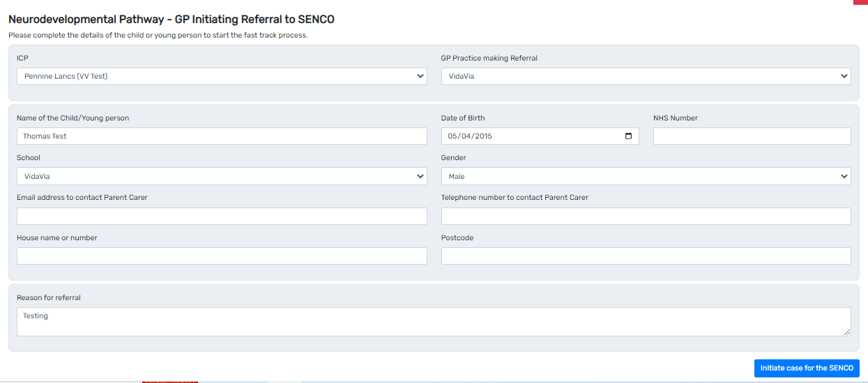Click the 'NHS Number' label

click(x=676, y=118)
